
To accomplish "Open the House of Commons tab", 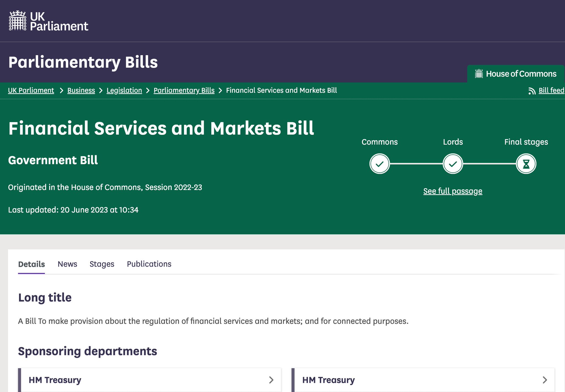I will click(516, 74).
